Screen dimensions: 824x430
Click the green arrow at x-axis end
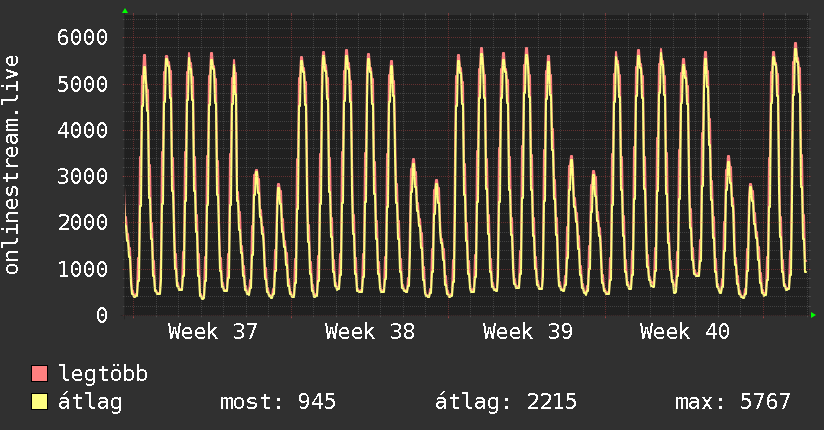coord(813,315)
